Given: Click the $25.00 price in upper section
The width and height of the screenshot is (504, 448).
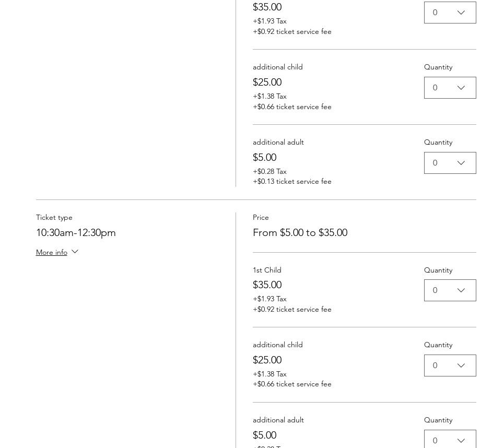Looking at the screenshot, I should point(267,82).
